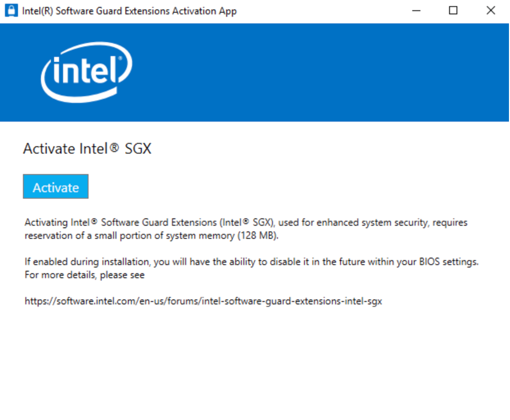This screenshot has height=420, width=510.
Task: Click the window title text in title bar
Action: point(129,11)
